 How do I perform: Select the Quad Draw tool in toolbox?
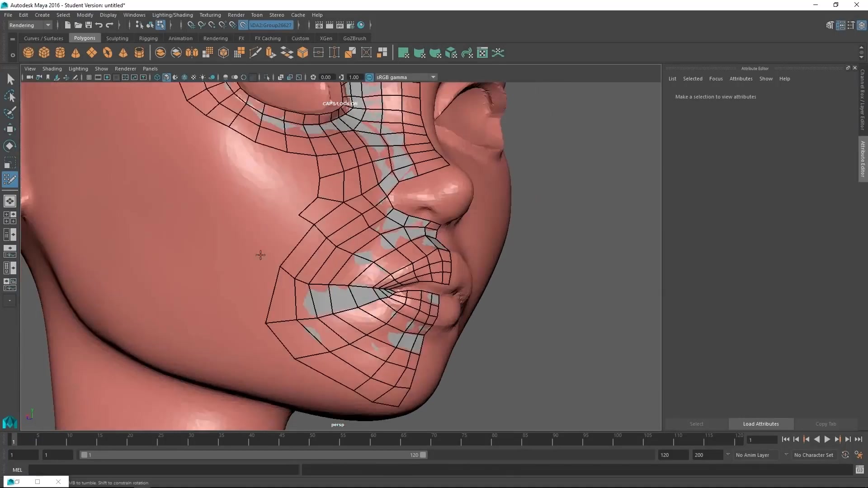10,179
